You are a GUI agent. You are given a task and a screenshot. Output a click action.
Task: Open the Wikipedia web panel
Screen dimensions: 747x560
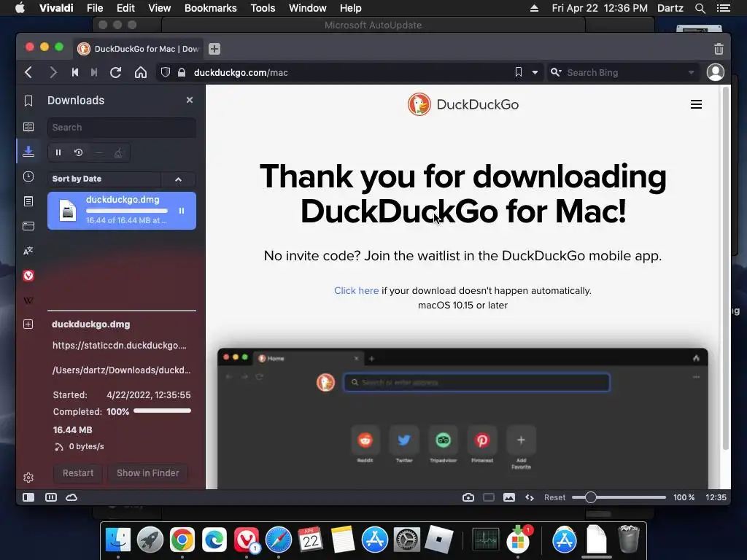tap(28, 300)
